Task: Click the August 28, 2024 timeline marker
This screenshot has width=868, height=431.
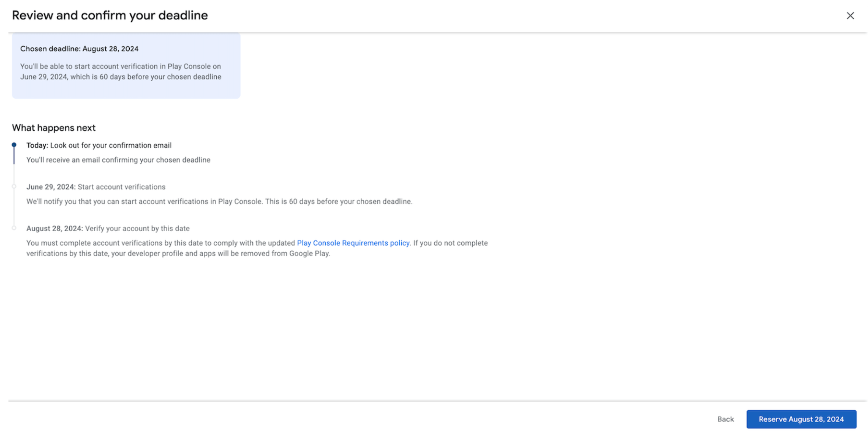Action: pyautogui.click(x=14, y=228)
